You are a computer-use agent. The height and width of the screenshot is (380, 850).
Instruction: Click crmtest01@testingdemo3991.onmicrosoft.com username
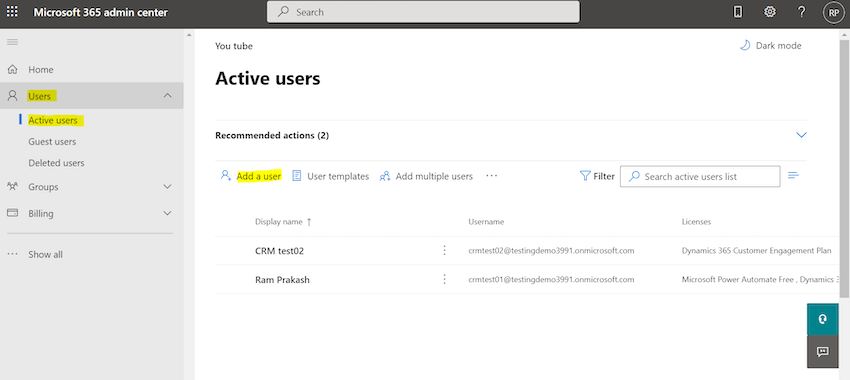tap(551, 279)
